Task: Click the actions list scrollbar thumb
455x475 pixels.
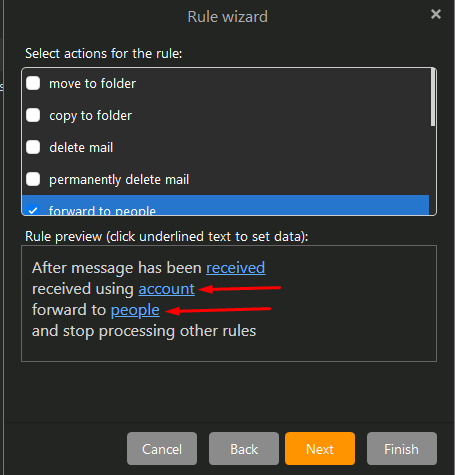Action: [433, 97]
